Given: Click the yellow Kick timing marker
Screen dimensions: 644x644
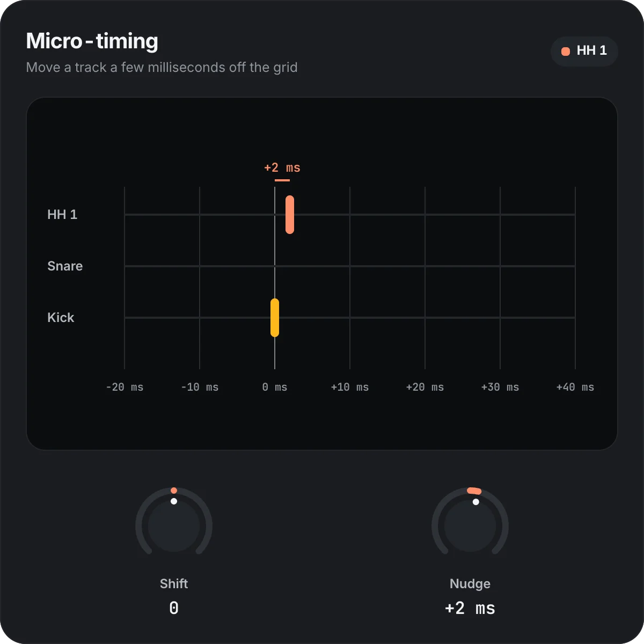Looking at the screenshot, I should (x=275, y=318).
